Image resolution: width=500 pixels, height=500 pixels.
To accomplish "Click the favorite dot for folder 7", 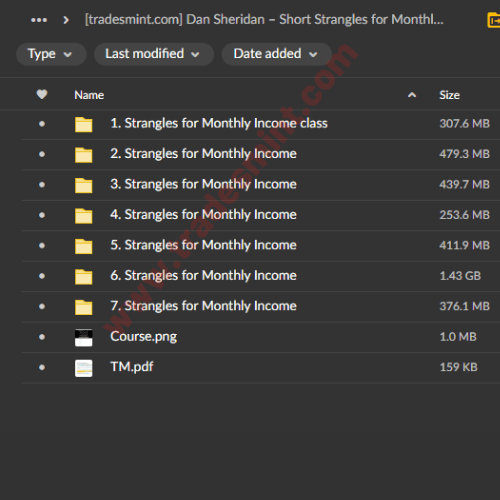I will (x=42, y=306).
